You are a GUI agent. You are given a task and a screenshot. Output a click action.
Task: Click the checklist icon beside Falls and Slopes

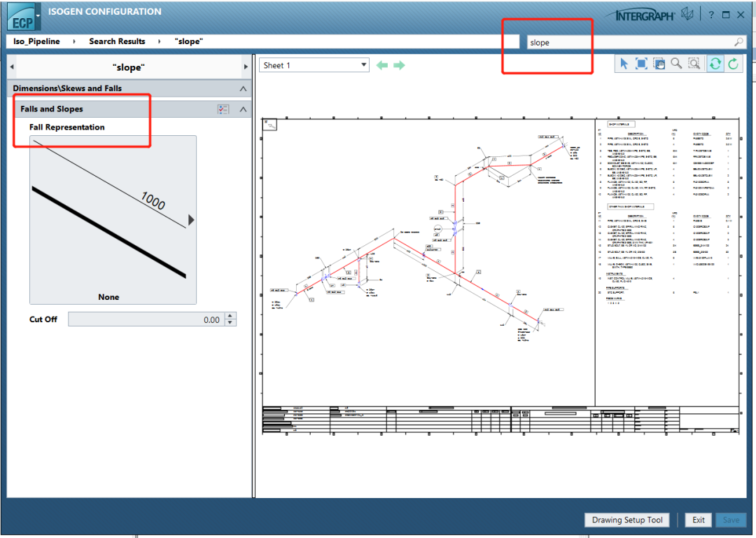click(x=223, y=109)
